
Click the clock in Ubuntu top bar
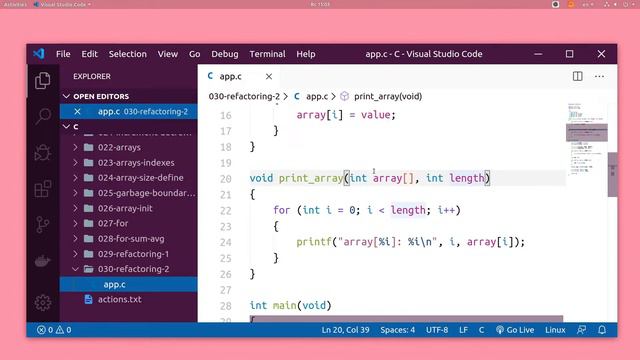[x=320, y=4]
